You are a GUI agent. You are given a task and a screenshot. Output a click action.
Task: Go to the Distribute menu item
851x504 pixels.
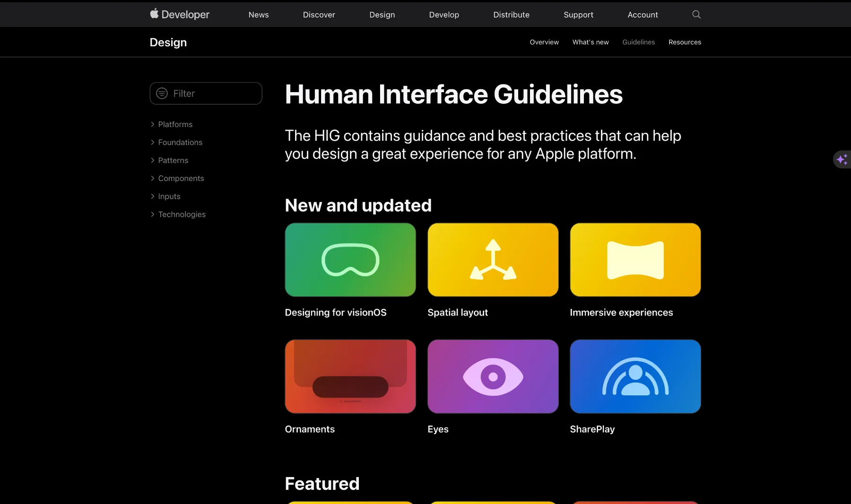point(511,15)
